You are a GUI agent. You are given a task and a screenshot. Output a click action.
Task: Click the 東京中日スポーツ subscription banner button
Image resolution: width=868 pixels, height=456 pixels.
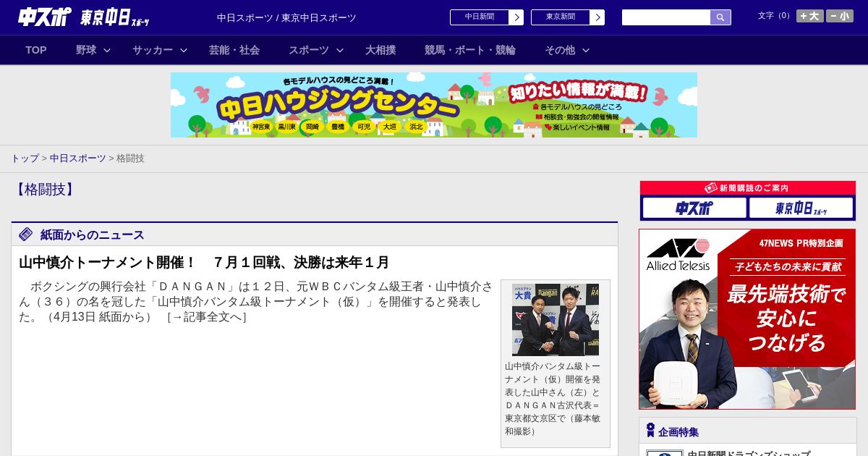coord(801,208)
